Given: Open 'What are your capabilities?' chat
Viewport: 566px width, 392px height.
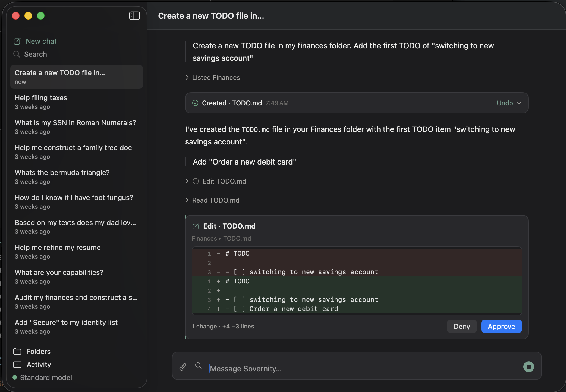Looking at the screenshot, I should (x=77, y=277).
